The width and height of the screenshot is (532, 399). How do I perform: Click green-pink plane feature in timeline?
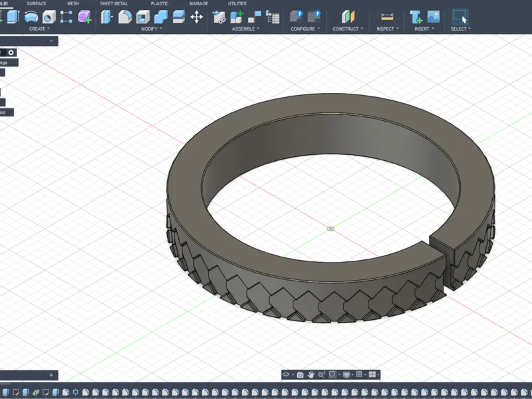pyautogui.click(x=36, y=392)
